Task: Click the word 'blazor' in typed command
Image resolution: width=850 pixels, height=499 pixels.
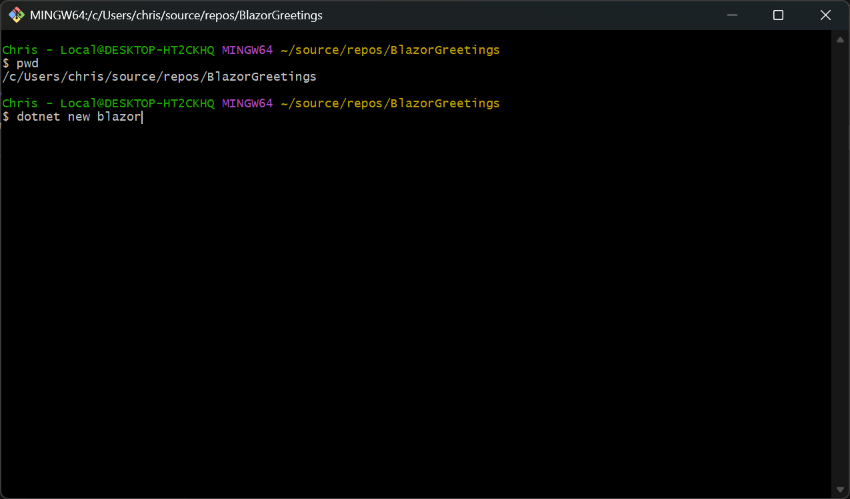Action: click(118, 117)
